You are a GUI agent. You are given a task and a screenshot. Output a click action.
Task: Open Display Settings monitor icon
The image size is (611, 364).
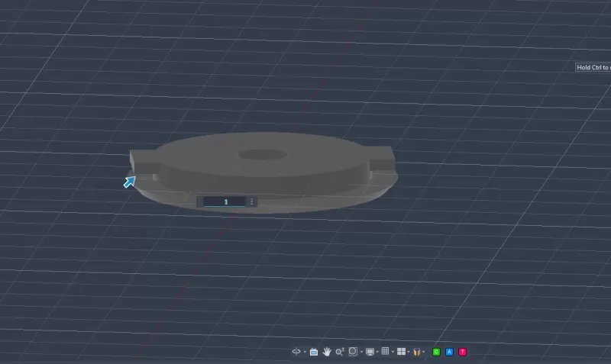point(370,352)
